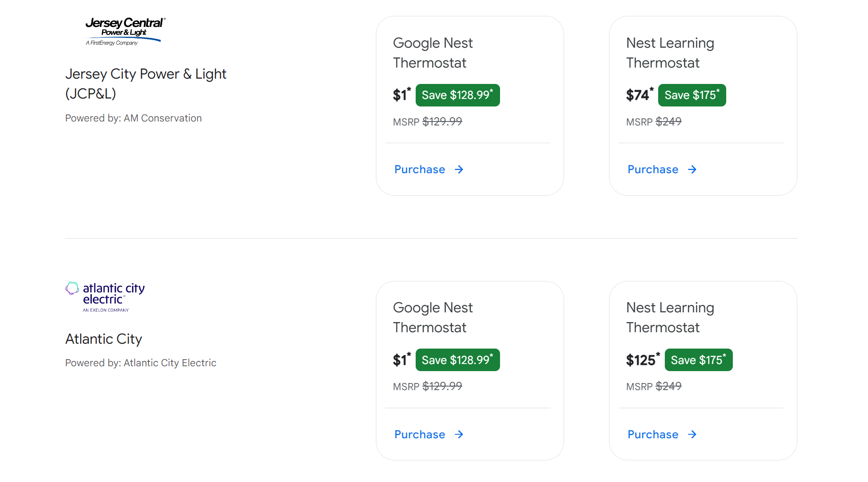Click arrow icon in JCP&L Nest Learning Thermostat card
Screen dimensions: 868x482
tap(692, 170)
